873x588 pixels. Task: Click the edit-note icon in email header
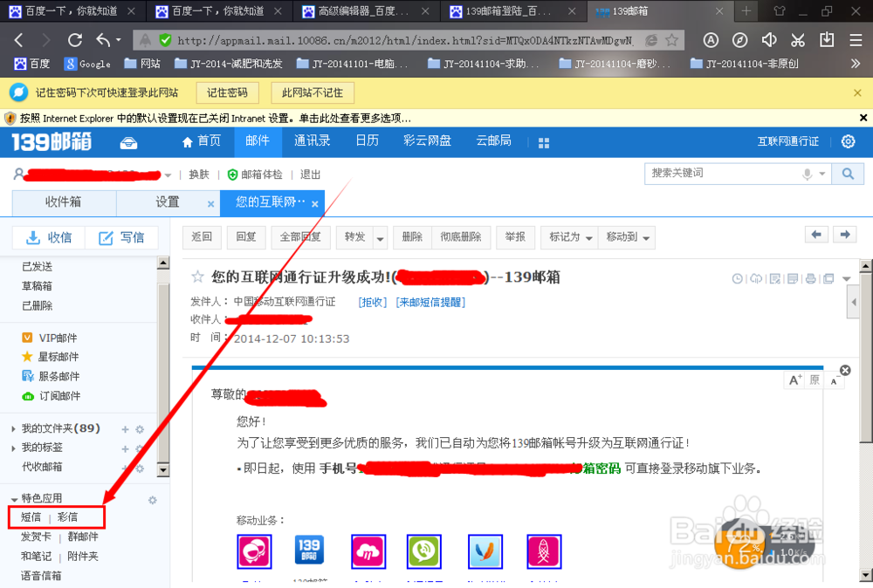pos(774,278)
